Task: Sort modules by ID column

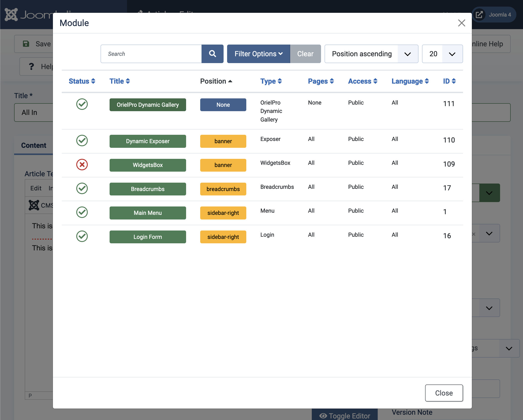Action: pyautogui.click(x=449, y=81)
